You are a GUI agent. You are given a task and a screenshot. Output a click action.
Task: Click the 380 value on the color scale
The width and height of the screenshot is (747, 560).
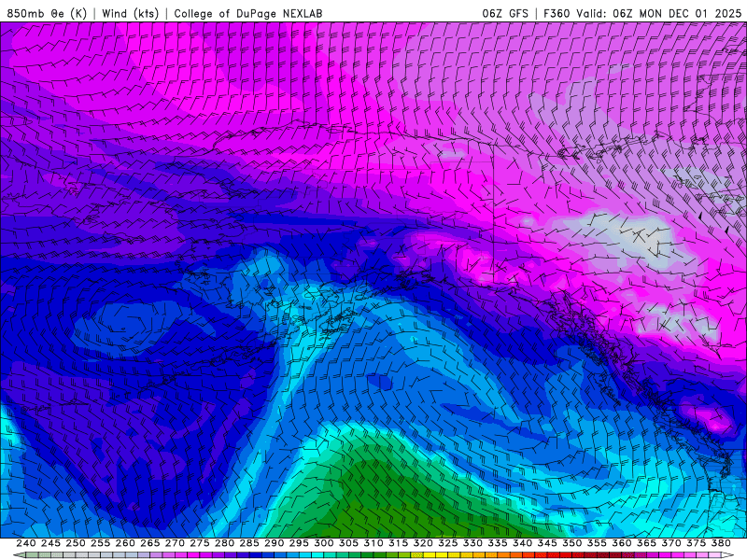tap(721, 543)
